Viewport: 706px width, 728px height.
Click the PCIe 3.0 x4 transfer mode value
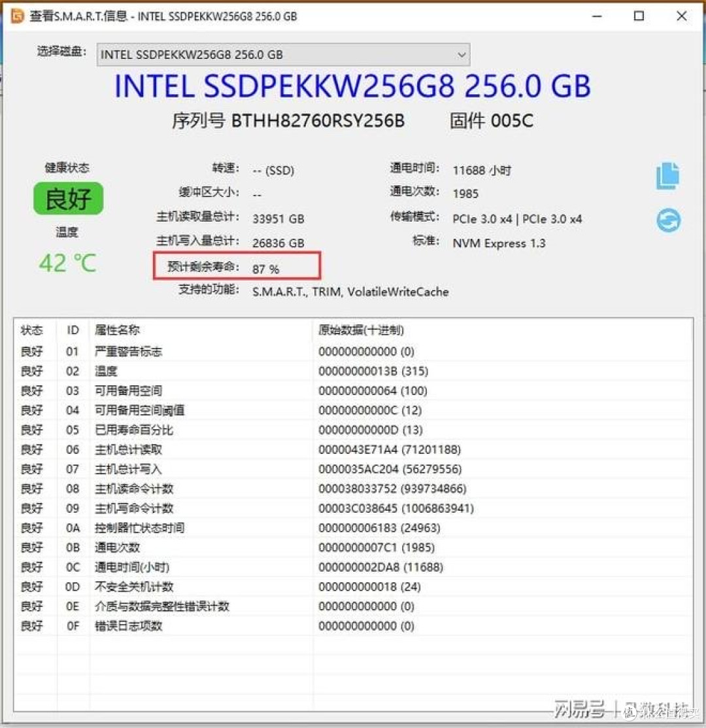coord(517,218)
